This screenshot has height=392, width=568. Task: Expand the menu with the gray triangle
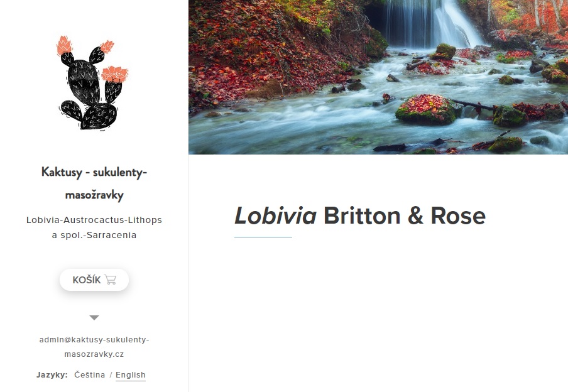[94, 318]
